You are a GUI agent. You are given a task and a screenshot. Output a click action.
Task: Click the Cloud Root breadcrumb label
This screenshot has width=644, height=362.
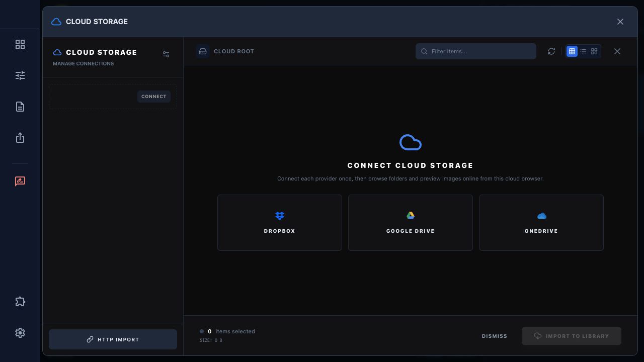click(234, 51)
